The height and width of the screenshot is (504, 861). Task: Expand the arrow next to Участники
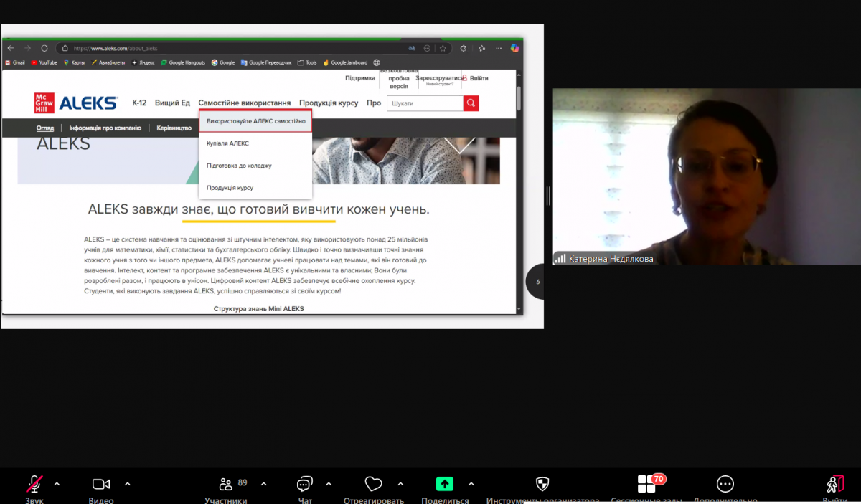point(263,483)
